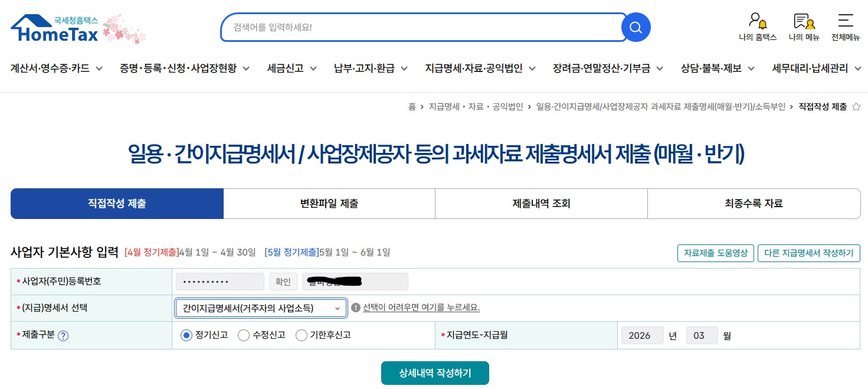The width and height of the screenshot is (868, 389).
Task: Click the search magnifier icon
Action: pos(636,27)
